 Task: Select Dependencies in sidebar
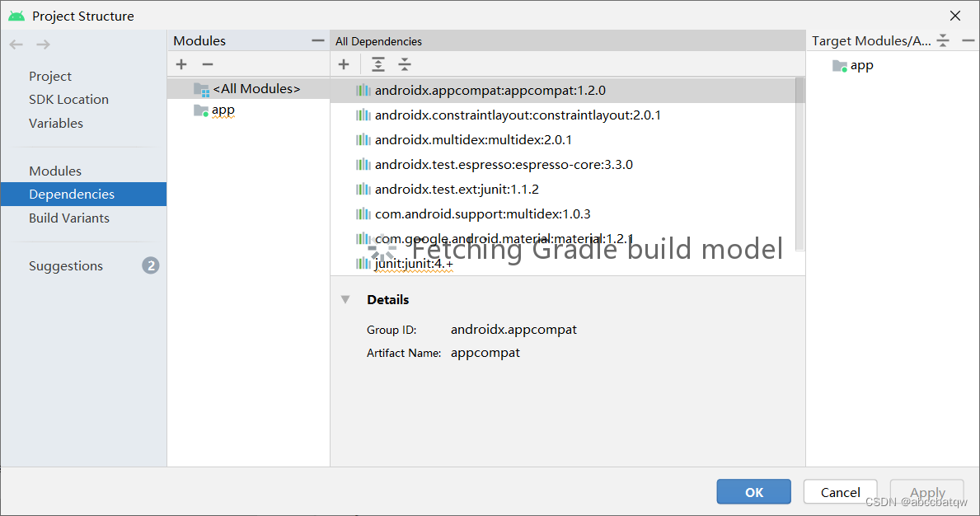(84, 195)
